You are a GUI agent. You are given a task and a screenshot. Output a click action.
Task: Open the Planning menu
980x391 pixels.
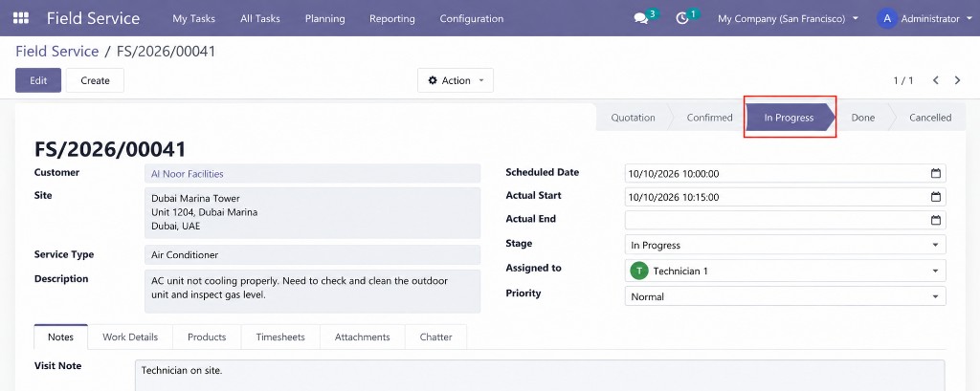coord(325,19)
